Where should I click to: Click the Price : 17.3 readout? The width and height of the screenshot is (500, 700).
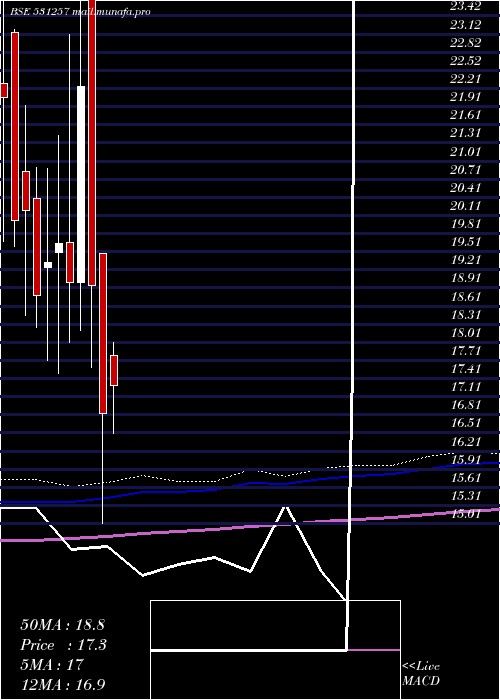tap(63, 645)
